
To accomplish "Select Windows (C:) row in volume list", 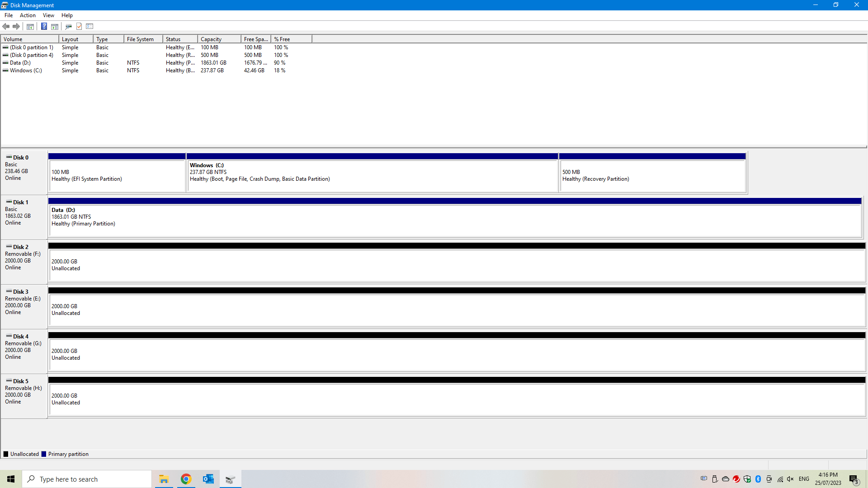I will 26,70.
